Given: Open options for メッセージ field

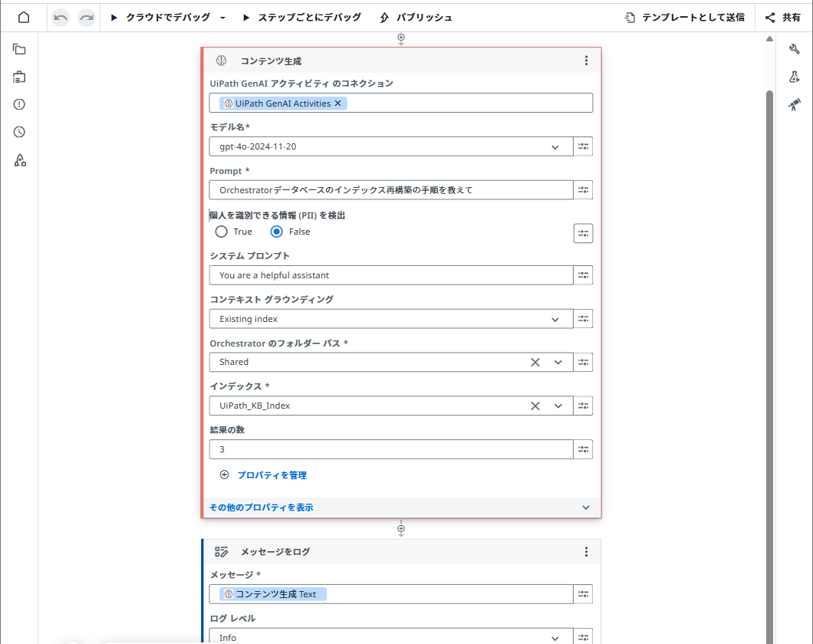Looking at the screenshot, I should pyautogui.click(x=584, y=594).
